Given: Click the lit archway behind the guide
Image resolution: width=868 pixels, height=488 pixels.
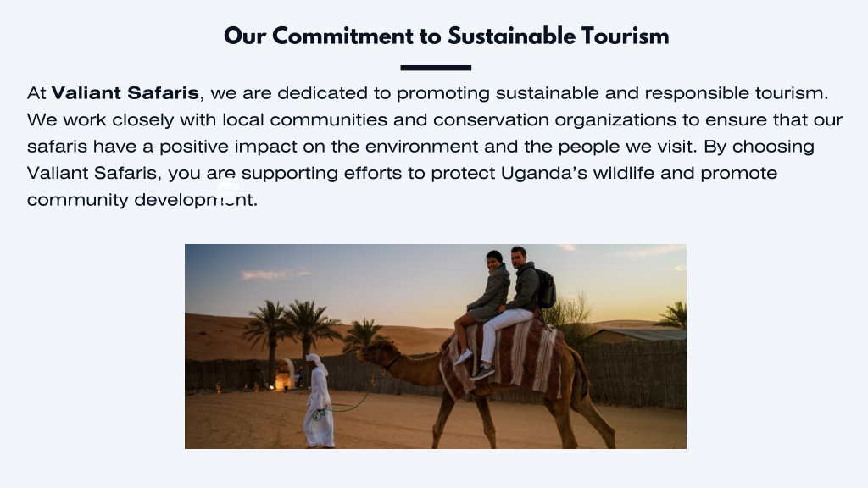Looking at the screenshot, I should tap(285, 374).
